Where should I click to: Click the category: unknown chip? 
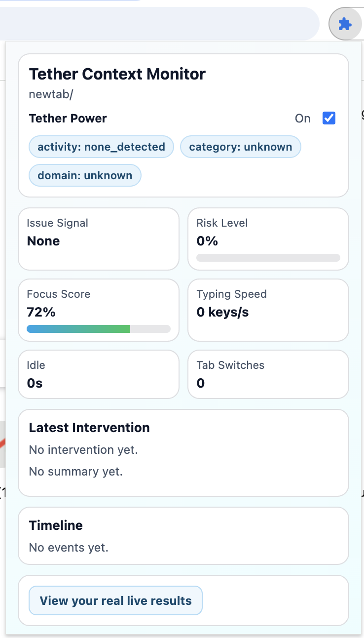pyautogui.click(x=240, y=147)
